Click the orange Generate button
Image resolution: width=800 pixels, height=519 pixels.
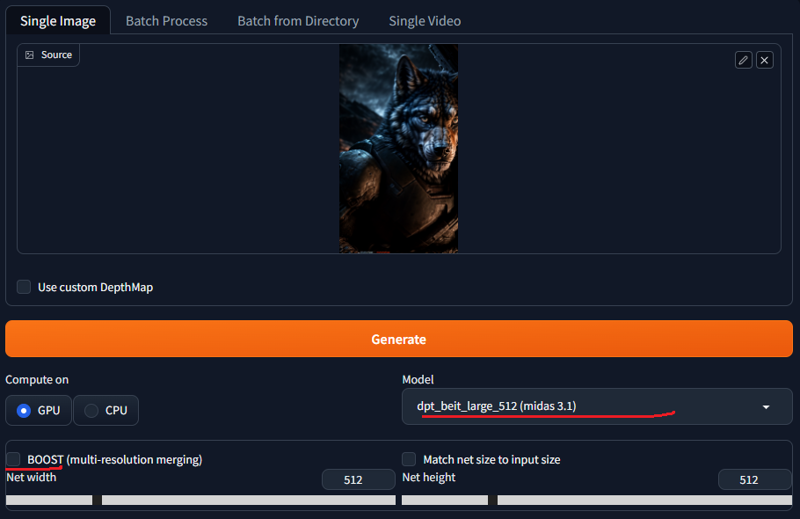[x=399, y=339]
